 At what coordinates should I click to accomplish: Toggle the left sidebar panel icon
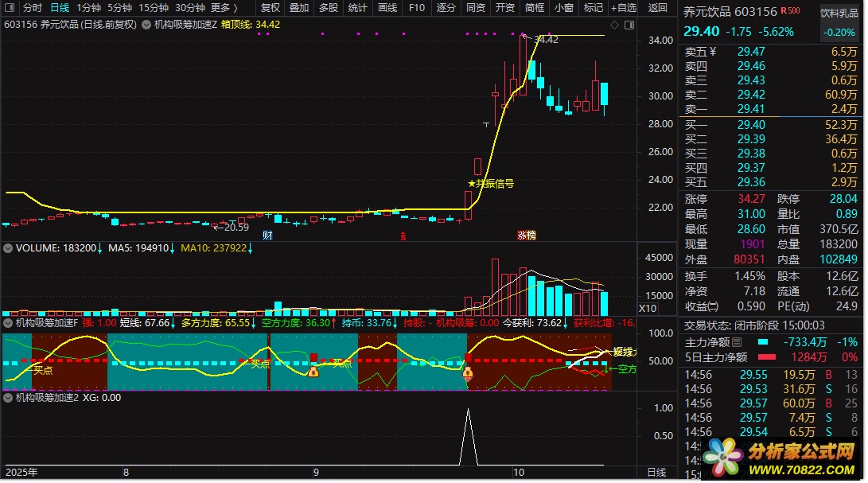(x=10, y=8)
